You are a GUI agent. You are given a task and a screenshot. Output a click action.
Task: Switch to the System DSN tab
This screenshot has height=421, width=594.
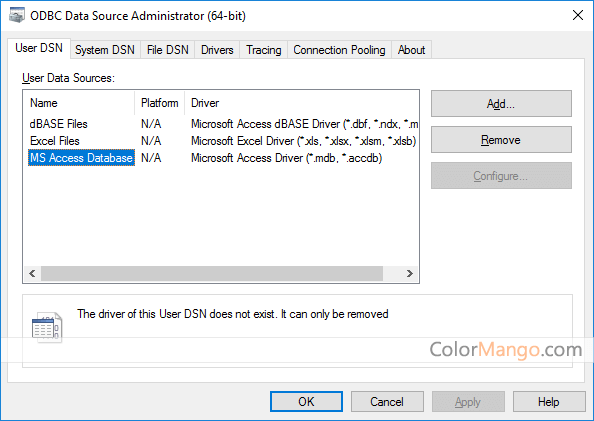(105, 50)
